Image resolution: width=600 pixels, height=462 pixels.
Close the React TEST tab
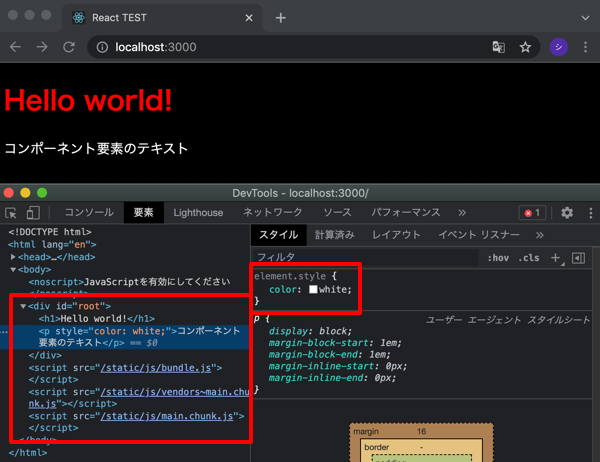click(x=249, y=18)
